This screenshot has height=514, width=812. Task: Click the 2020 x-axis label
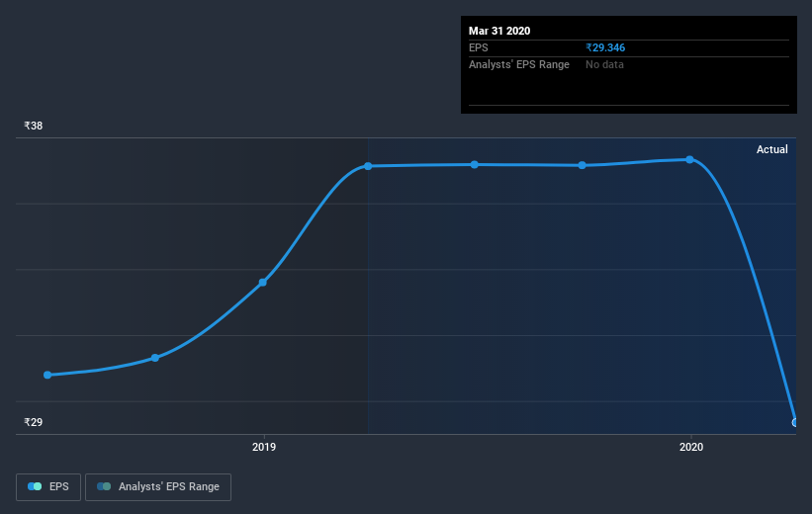click(x=691, y=447)
